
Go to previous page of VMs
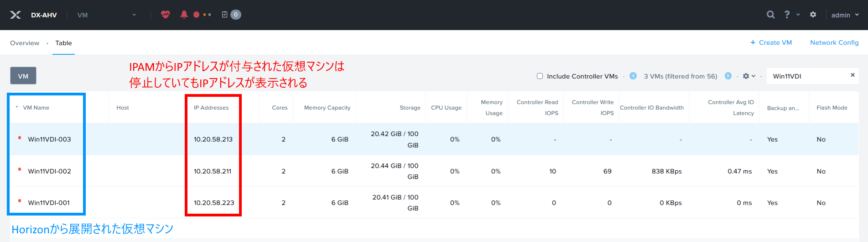pyautogui.click(x=633, y=76)
